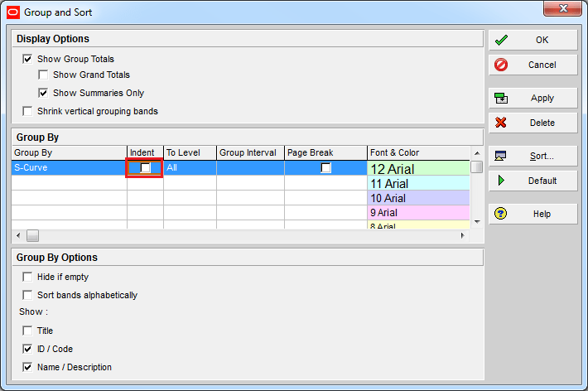588x391 pixels.
Task: Click the red Cancel icon
Action: click(501, 65)
